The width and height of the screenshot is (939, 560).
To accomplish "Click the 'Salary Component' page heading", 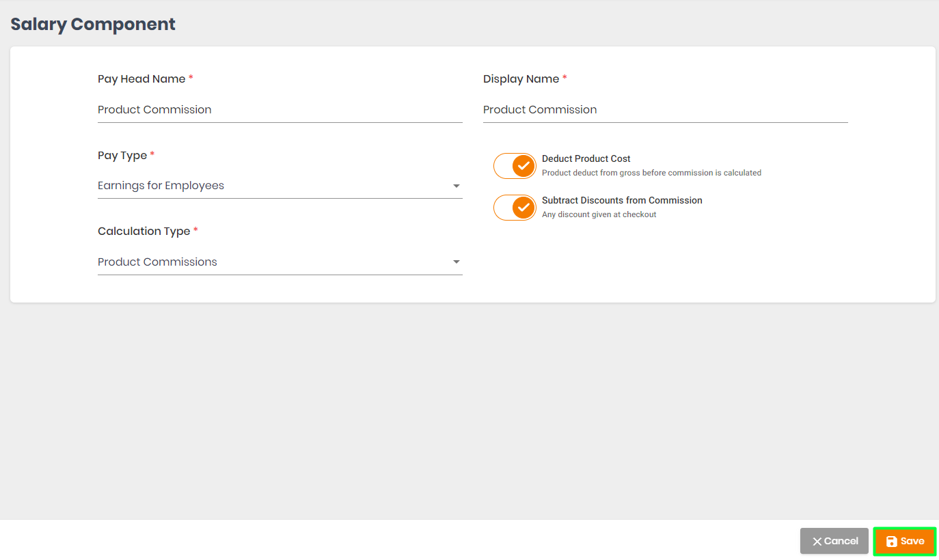I will click(93, 25).
